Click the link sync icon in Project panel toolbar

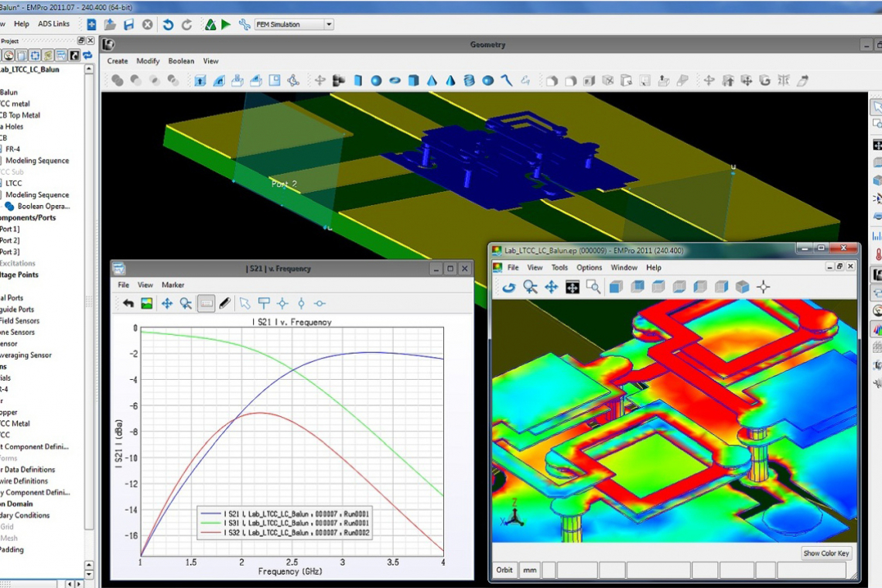(87, 55)
